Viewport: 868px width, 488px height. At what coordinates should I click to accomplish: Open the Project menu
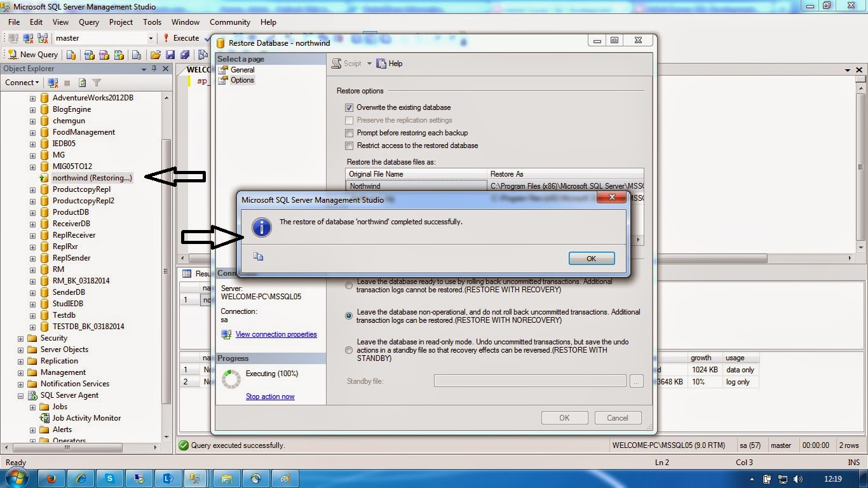point(121,22)
